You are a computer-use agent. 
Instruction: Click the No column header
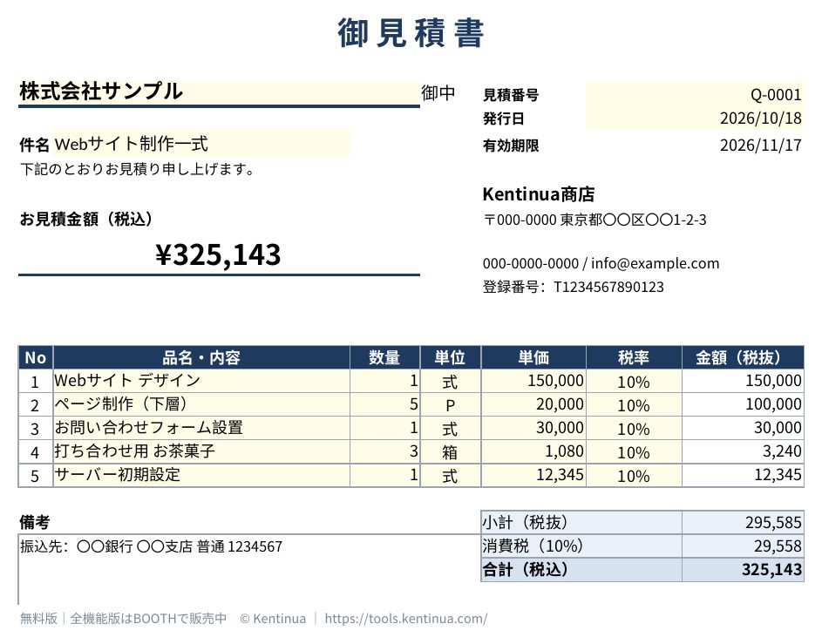click(36, 357)
